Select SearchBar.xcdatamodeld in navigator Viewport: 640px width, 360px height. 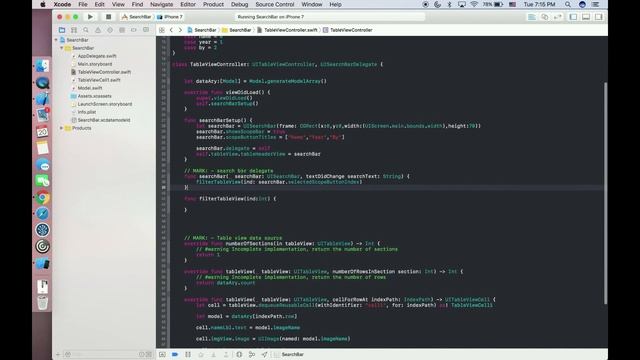tap(104, 120)
